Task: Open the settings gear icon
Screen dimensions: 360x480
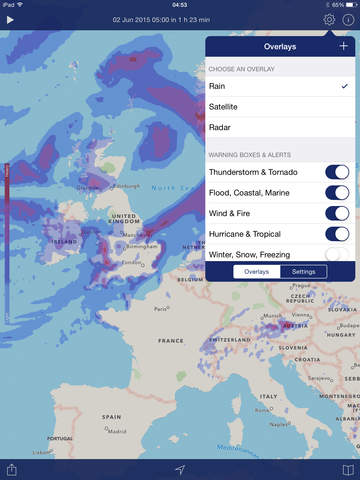Action: click(x=329, y=20)
